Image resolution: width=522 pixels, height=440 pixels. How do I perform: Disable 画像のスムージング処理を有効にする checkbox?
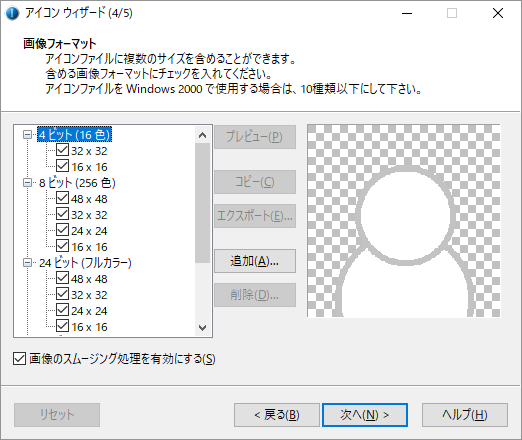[x=19, y=359]
